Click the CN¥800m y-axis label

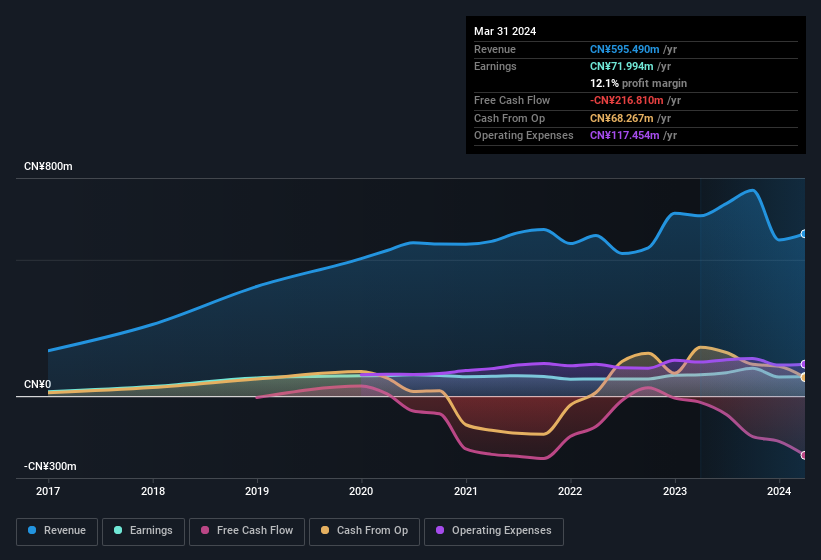tap(48, 166)
